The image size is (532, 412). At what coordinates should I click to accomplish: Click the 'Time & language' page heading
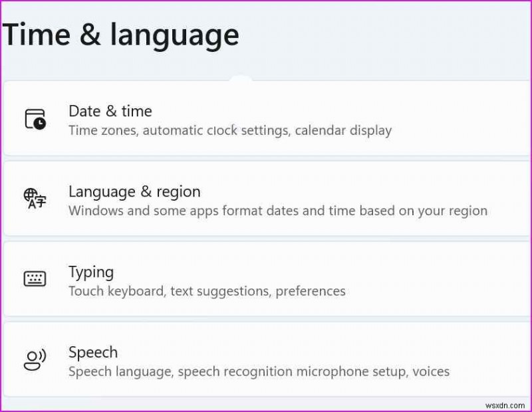120,35
